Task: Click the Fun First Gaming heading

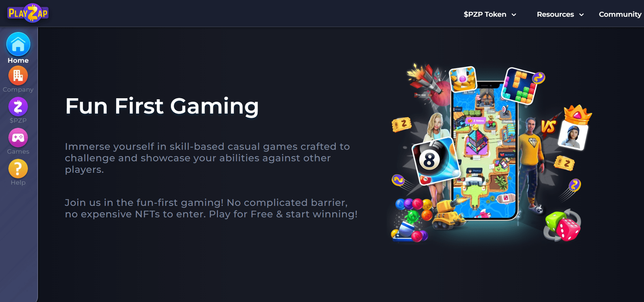Action: [162, 106]
